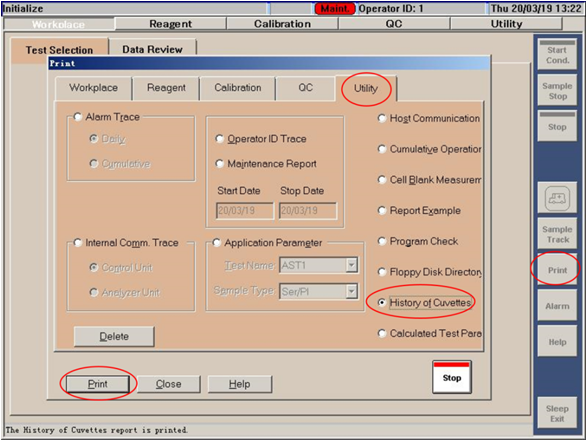Click Sleep Exit sidebar button
Screen dimensions: 587x442
[557, 414]
